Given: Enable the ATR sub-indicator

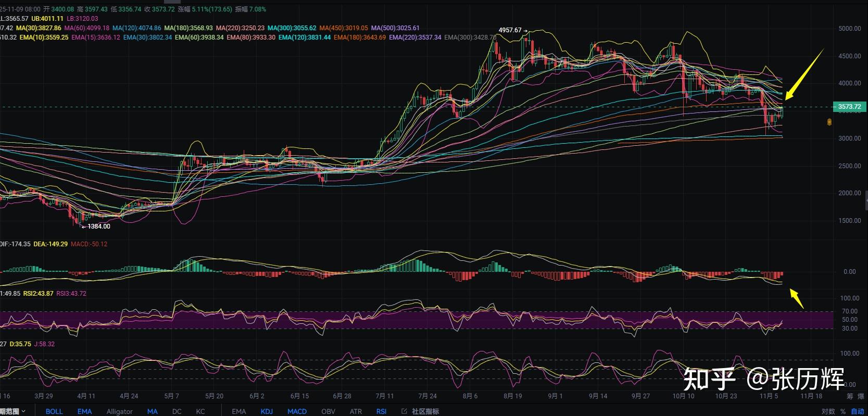Looking at the screenshot, I should click(356, 411).
